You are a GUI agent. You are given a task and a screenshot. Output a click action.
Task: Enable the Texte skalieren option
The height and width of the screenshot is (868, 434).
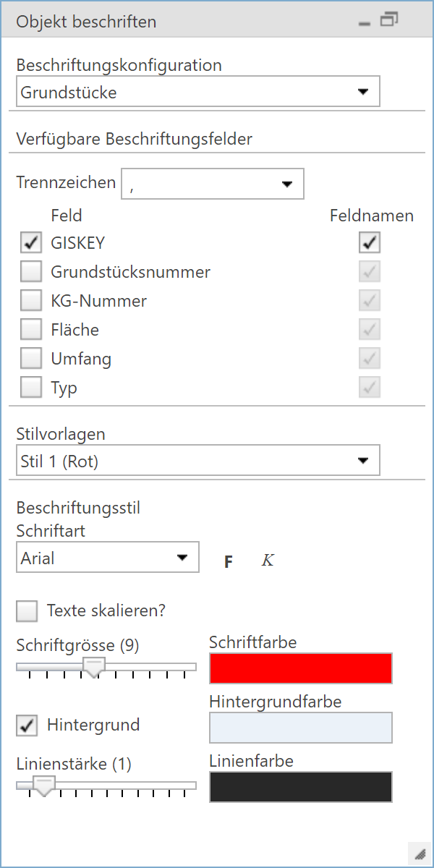(x=27, y=611)
